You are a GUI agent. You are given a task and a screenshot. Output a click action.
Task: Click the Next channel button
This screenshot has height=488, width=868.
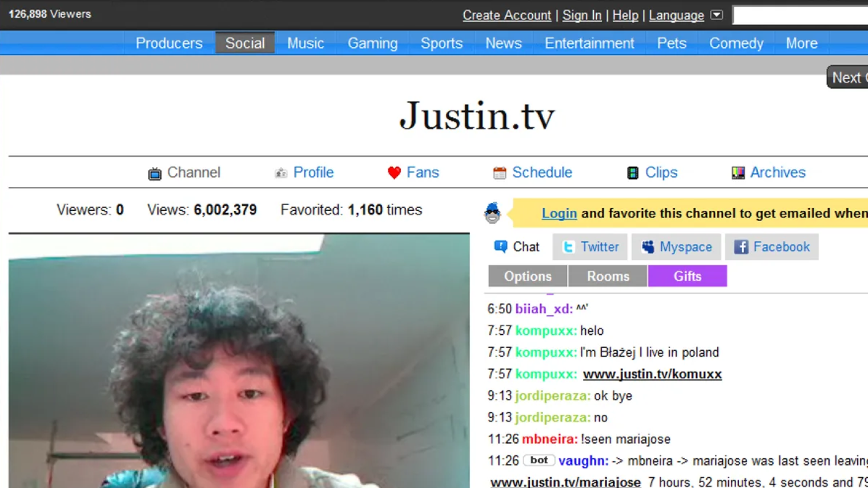(x=847, y=77)
